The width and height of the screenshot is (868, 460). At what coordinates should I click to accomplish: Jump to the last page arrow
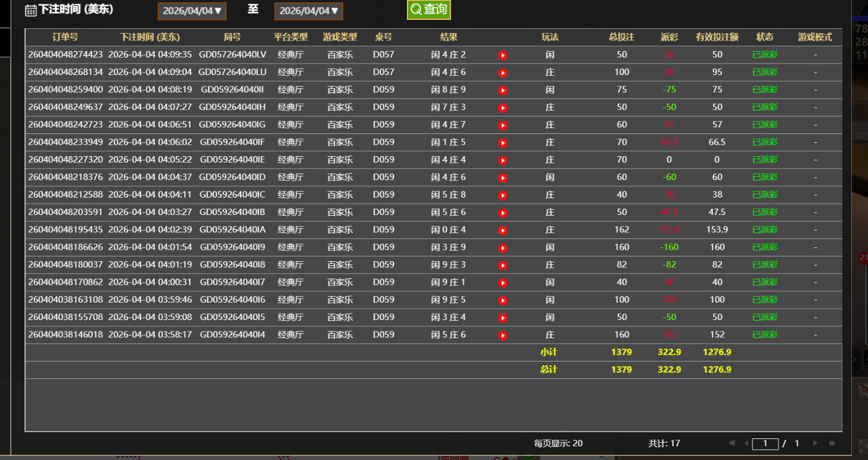[833, 443]
